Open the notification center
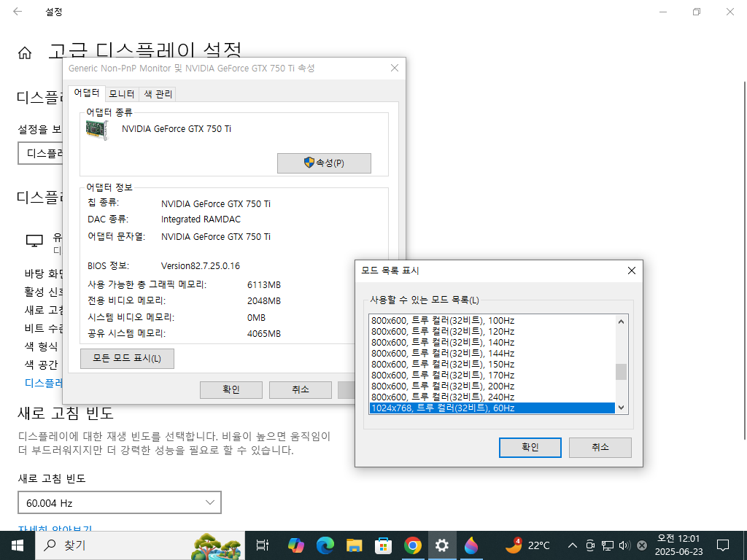This screenshot has width=747, height=560. point(723,545)
